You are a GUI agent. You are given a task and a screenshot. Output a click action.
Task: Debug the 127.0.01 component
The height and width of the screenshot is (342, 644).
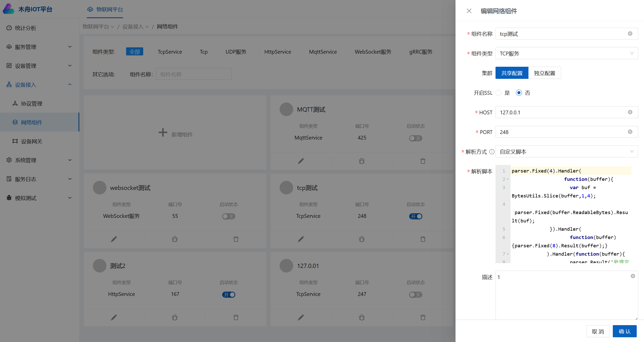tap(362, 317)
